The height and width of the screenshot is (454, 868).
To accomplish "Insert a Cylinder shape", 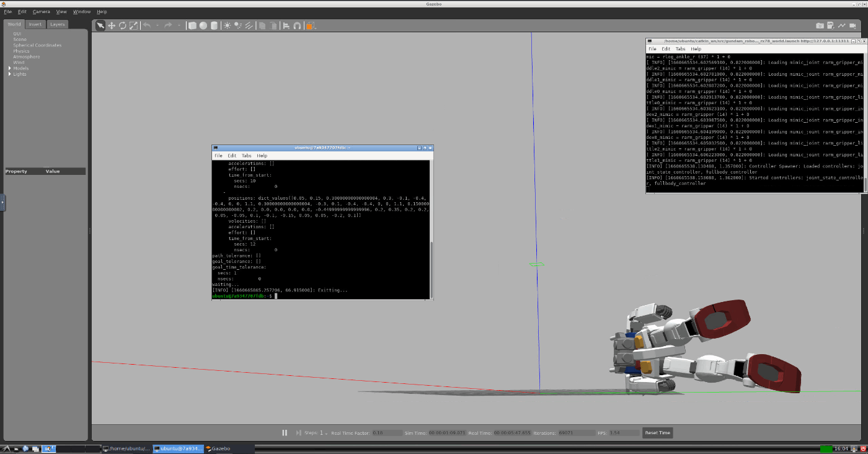I will [215, 25].
